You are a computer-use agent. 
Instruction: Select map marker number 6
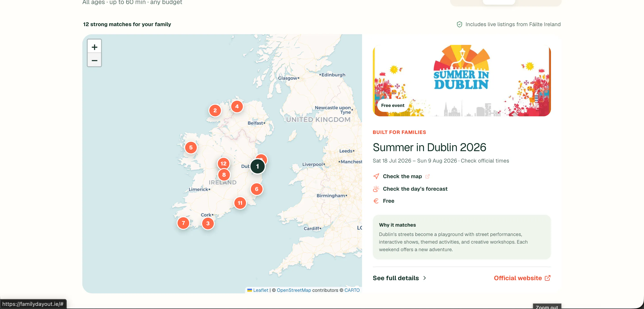(x=256, y=189)
